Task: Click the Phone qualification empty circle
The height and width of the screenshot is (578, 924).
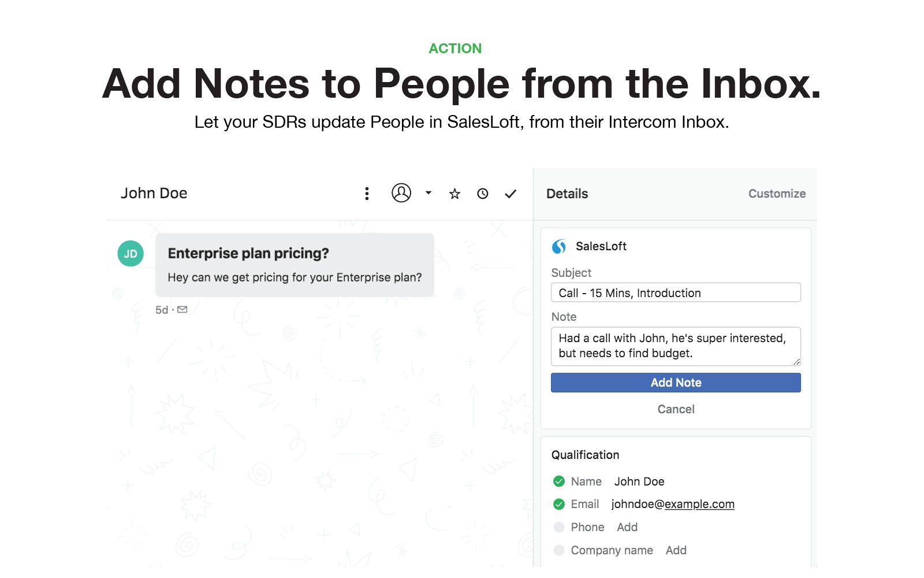Action: pyautogui.click(x=559, y=527)
